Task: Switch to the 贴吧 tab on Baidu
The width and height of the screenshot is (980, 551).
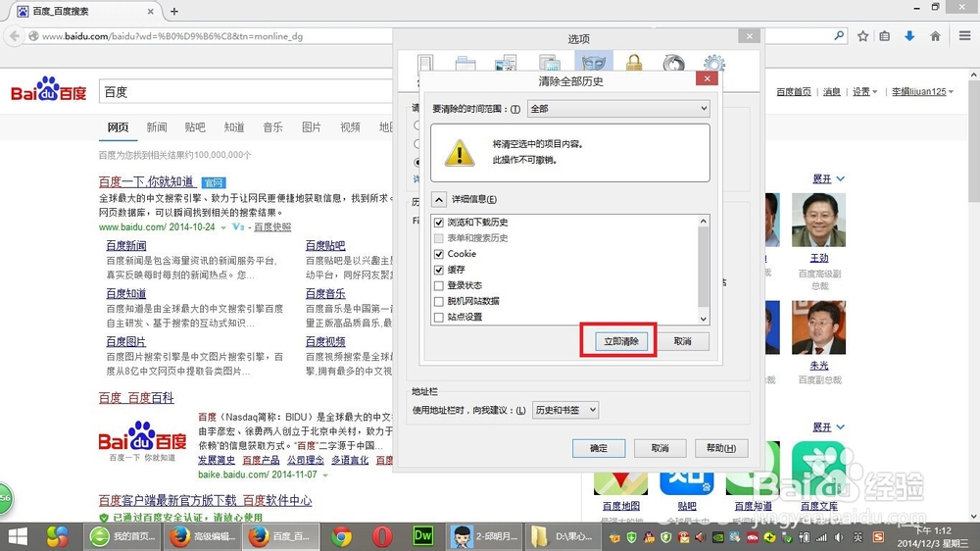Action: tap(195, 127)
